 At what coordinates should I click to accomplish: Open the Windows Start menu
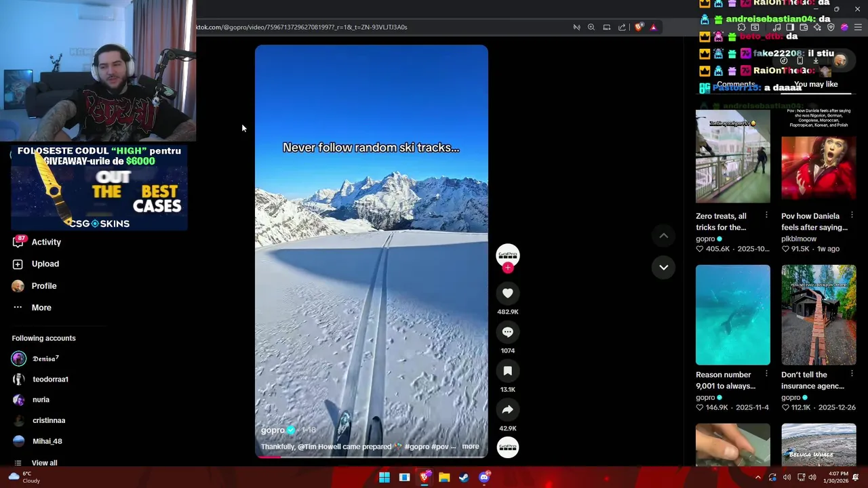pos(384,478)
